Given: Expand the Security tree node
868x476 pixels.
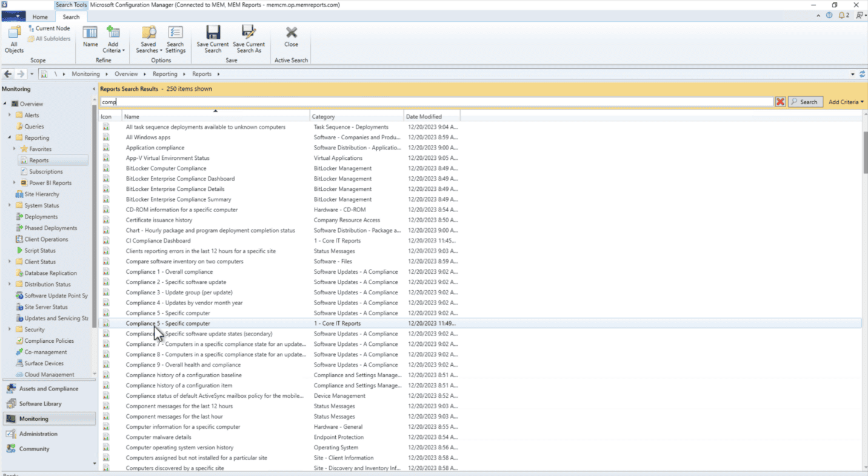Looking at the screenshot, I should [10, 329].
